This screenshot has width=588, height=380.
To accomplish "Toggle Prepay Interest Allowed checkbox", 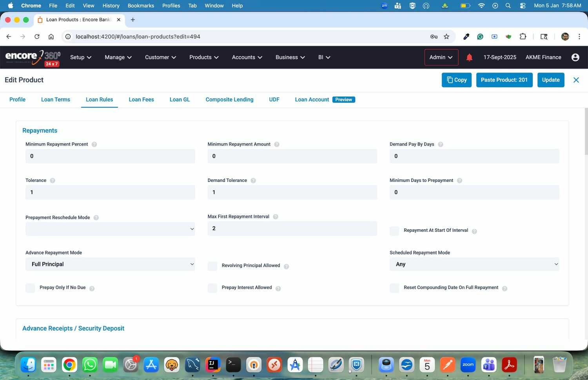I will [x=212, y=288].
